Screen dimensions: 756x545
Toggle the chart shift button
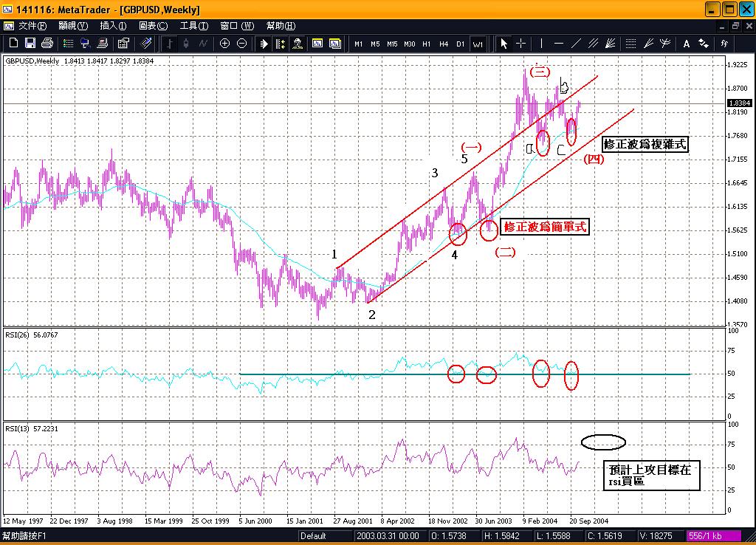(x=281, y=44)
